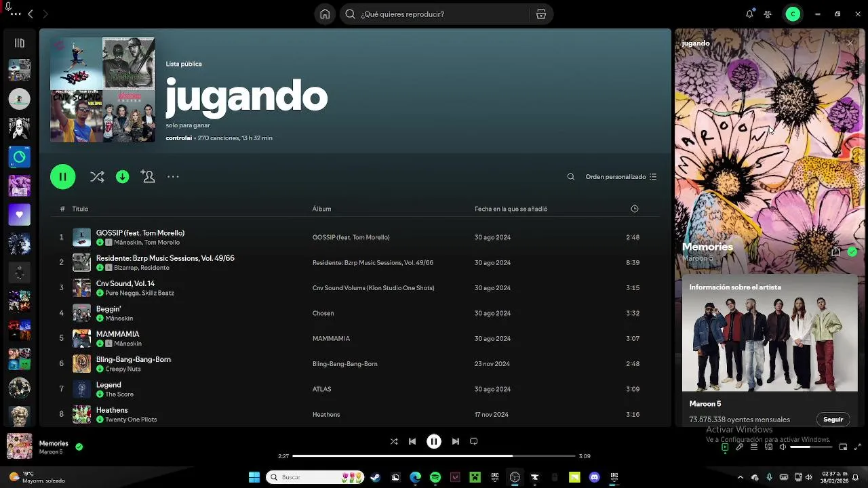Open Orden personalizado sort menu
Viewport: 868px width, 488px height.
[620, 177]
